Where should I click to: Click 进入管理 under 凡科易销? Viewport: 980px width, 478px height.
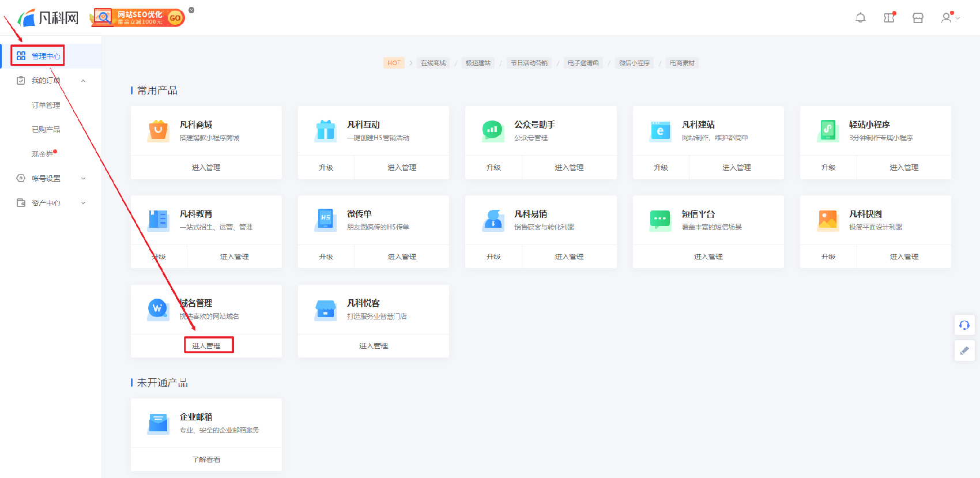click(569, 257)
